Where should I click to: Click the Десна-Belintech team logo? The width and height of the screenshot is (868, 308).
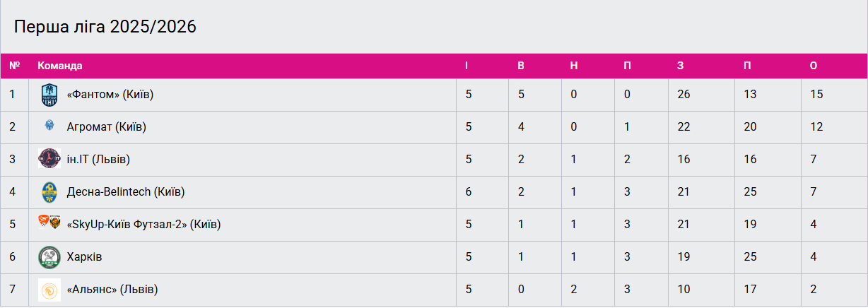[49, 192]
